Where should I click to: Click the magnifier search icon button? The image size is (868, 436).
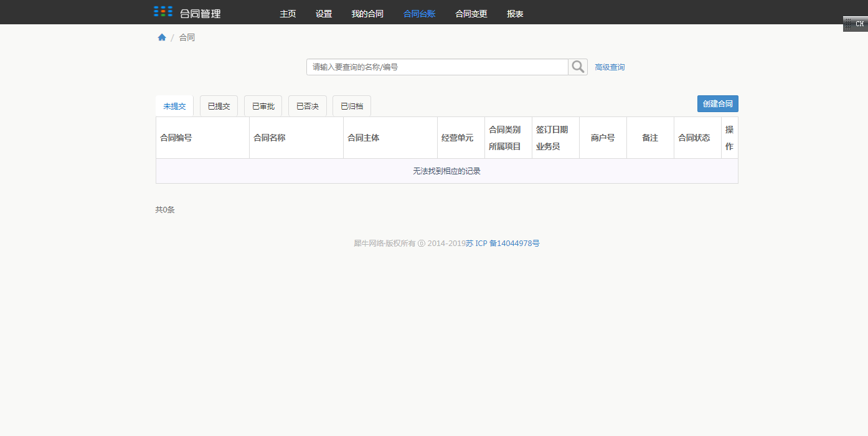(578, 67)
